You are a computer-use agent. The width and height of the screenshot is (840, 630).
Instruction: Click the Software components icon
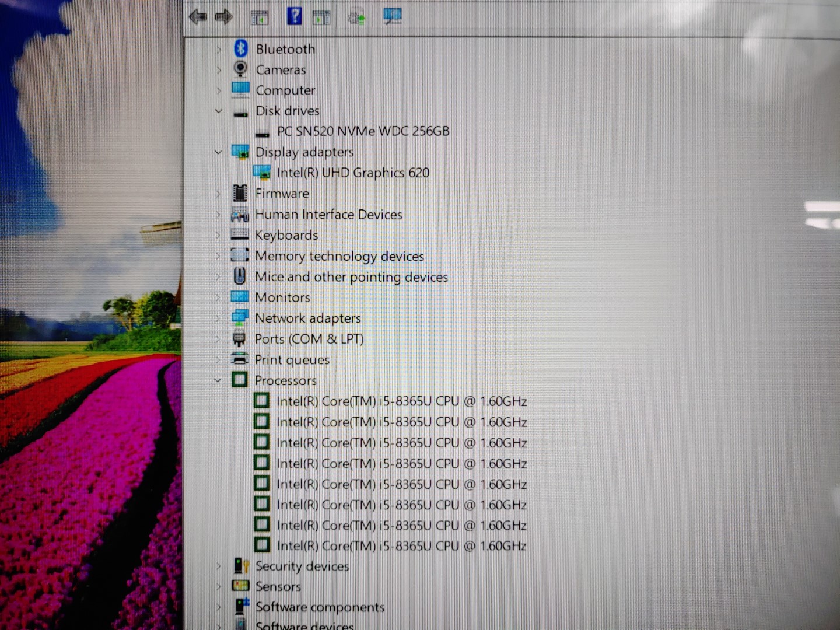click(242, 606)
